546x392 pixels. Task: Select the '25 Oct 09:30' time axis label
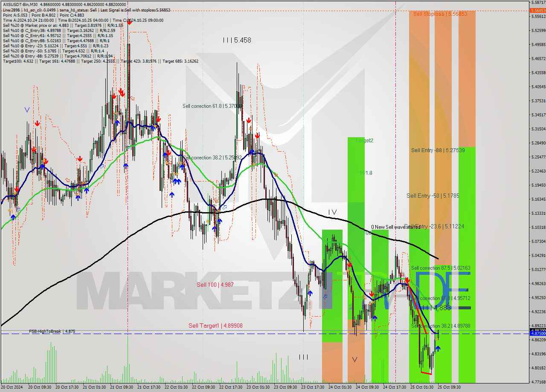450,387
